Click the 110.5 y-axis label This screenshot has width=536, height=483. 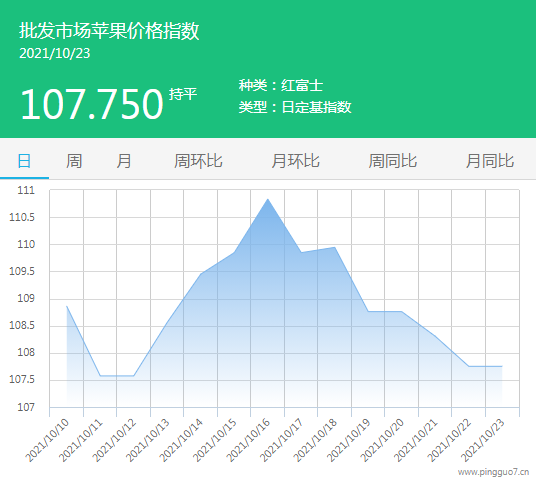pos(22,217)
